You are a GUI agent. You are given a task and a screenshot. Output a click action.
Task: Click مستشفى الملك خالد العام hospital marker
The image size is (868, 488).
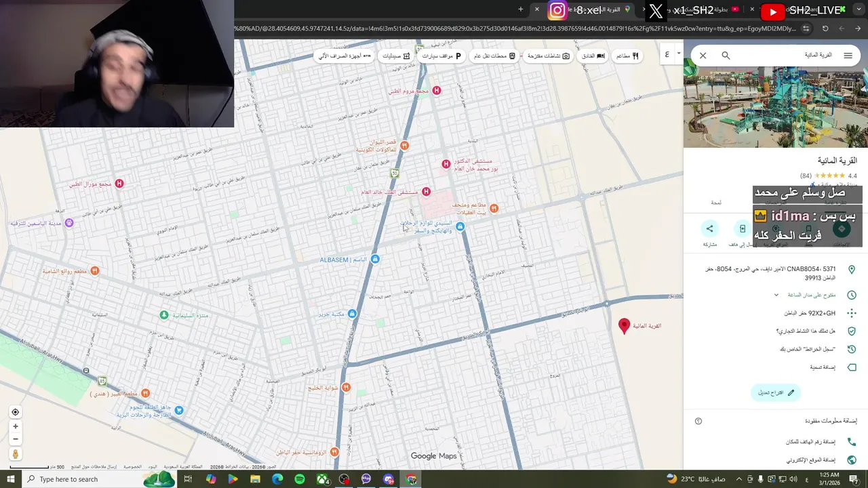coord(426,192)
